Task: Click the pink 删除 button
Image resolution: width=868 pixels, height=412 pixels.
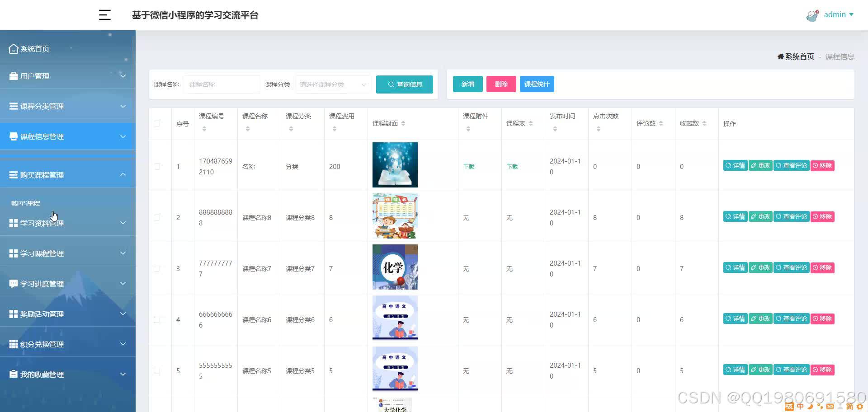Action: (x=501, y=84)
